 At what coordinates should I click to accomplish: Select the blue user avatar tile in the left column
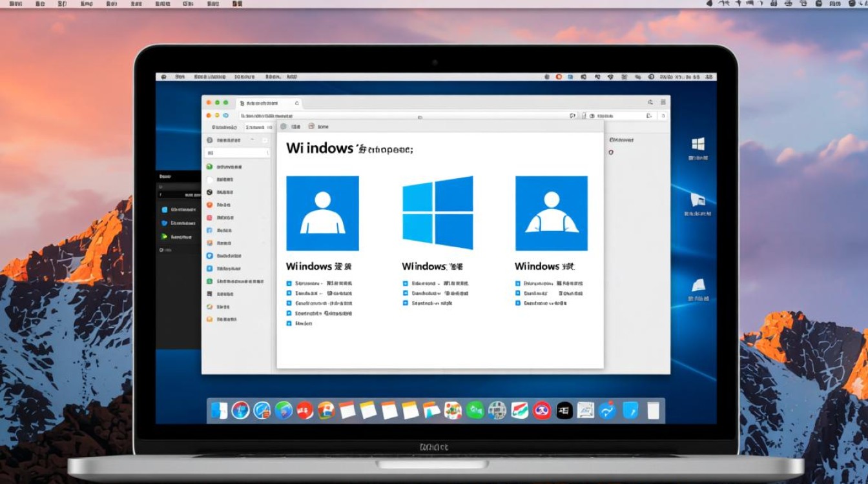pos(323,213)
